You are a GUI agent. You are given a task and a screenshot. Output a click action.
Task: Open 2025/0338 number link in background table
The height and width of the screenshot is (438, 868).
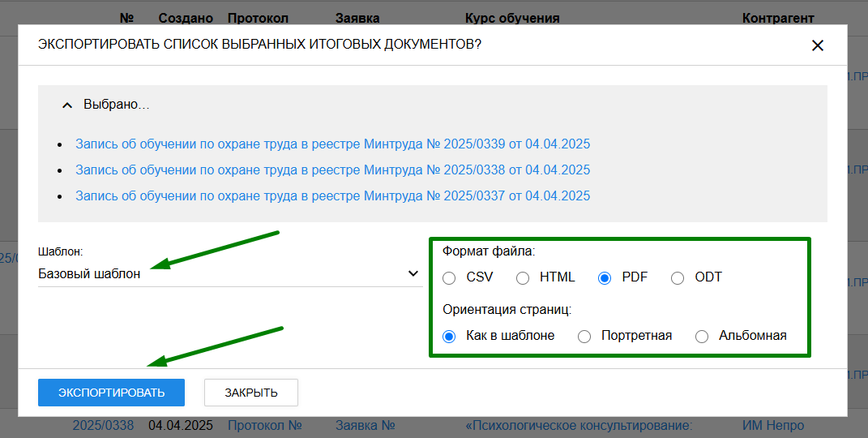click(103, 426)
